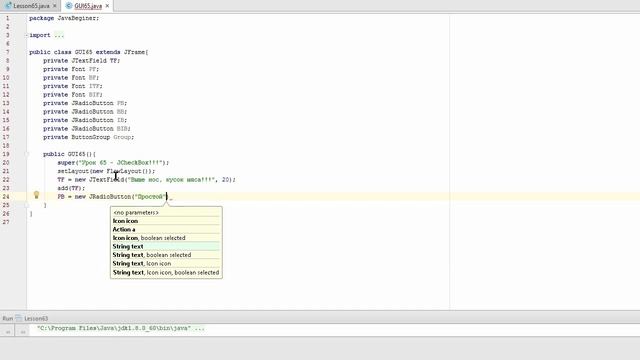Click the 'private Font BF;' declaration
Screen dimensions: 640x360
(71, 78)
